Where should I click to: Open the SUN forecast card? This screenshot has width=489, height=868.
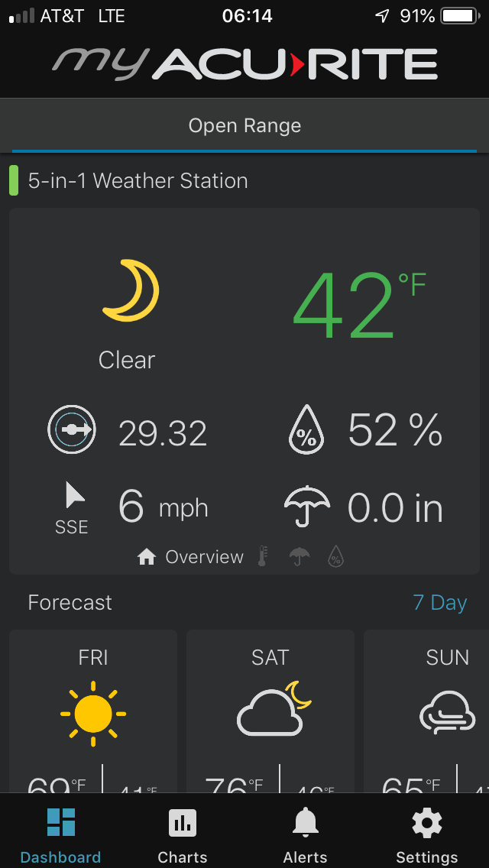point(426,711)
